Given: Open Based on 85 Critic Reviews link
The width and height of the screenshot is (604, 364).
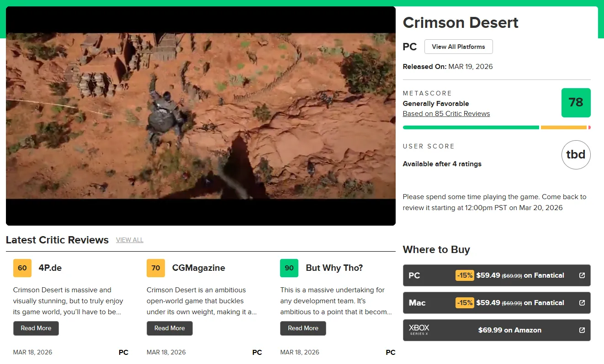Looking at the screenshot, I should pyautogui.click(x=446, y=114).
